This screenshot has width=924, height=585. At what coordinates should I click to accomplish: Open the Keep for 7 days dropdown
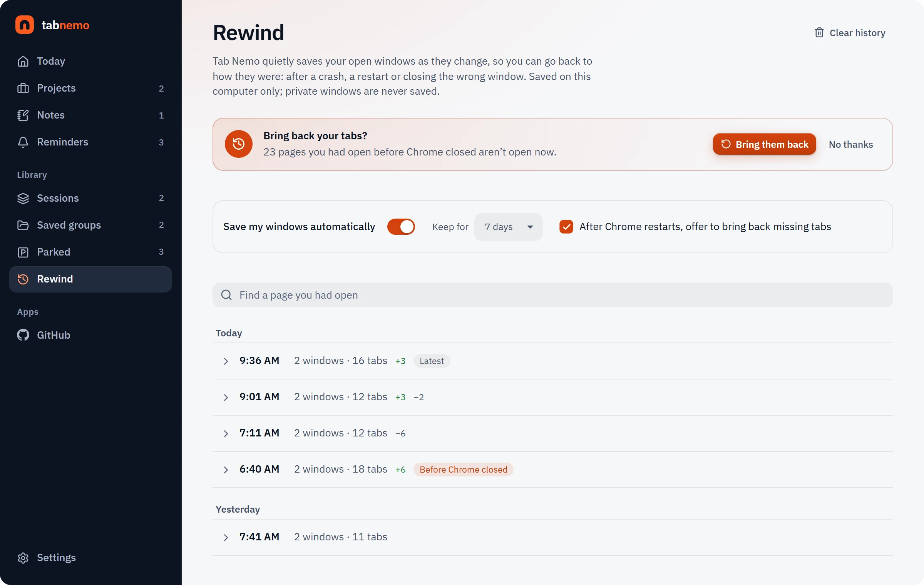pos(509,227)
